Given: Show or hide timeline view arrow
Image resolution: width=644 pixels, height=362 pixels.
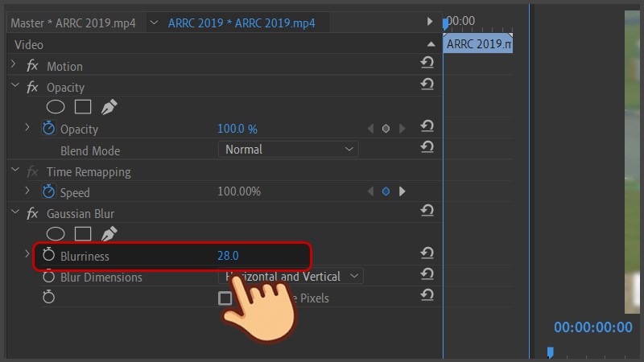Looking at the screenshot, I should [x=430, y=21].
